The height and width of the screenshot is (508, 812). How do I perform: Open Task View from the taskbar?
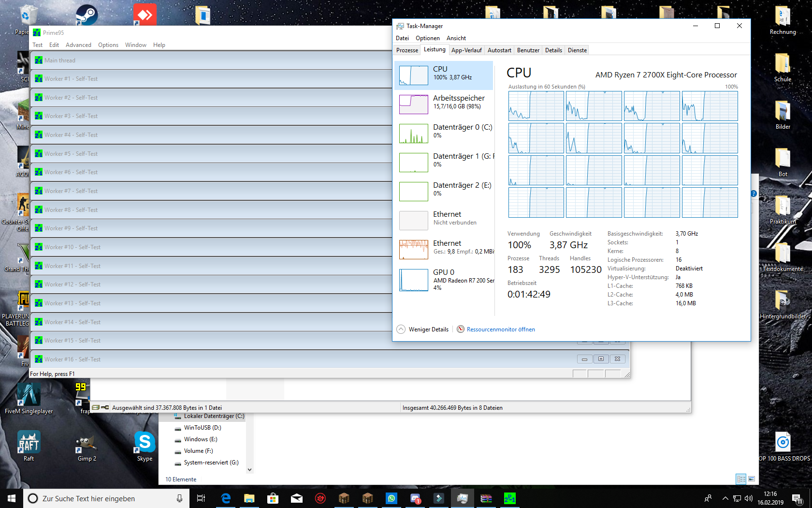[201, 498]
